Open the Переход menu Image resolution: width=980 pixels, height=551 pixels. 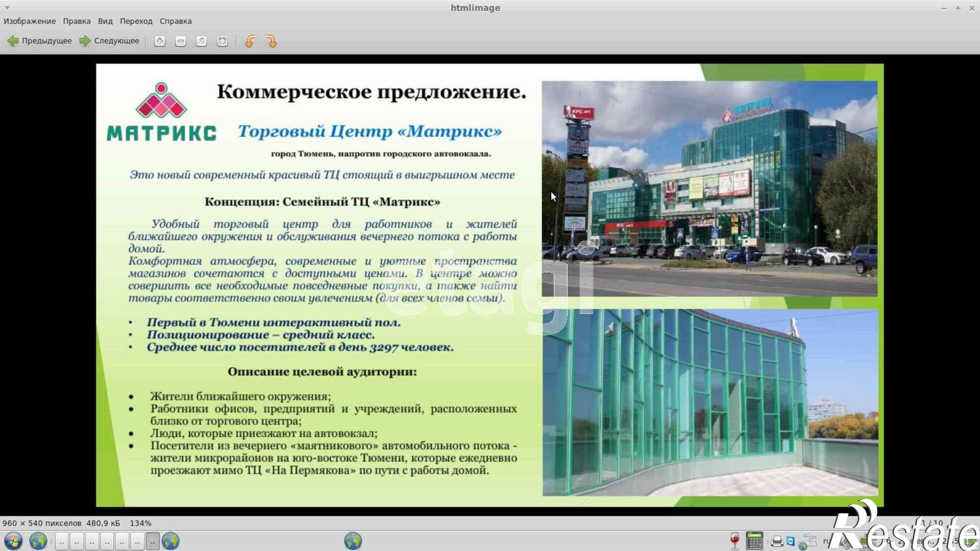(x=136, y=21)
